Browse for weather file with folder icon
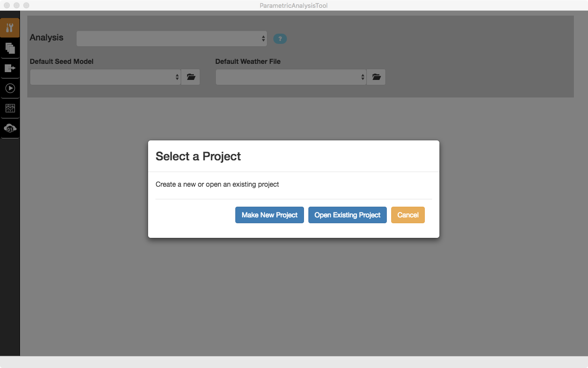Image resolution: width=588 pixels, height=368 pixels. 376,77
